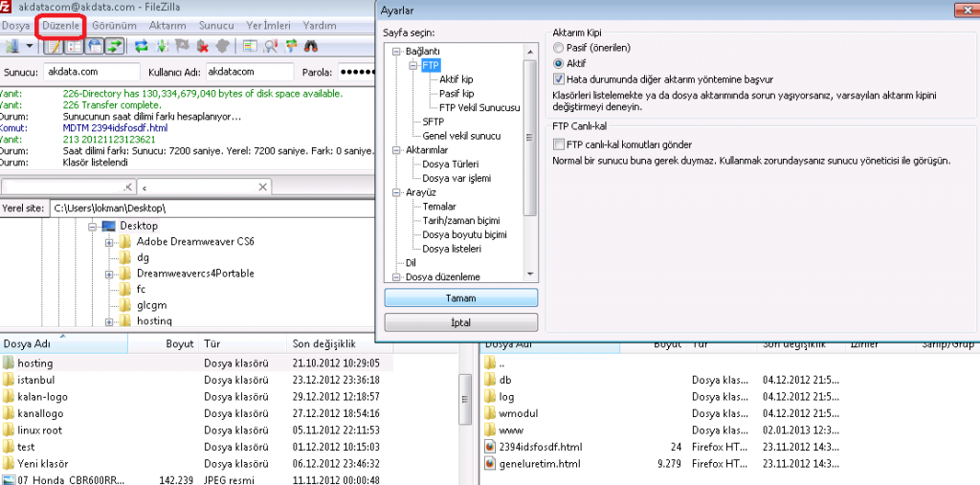The image size is (980, 485).
Task: Collapse the Desktop node in local tree
Action: (x=92, y=227)
